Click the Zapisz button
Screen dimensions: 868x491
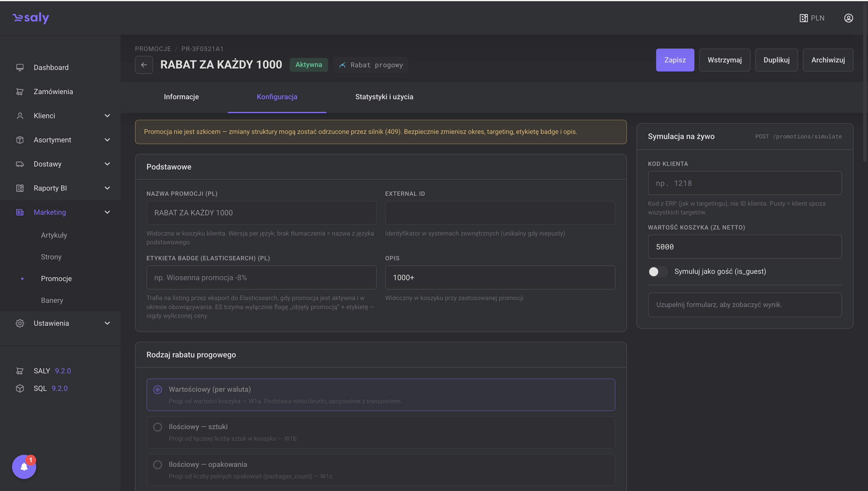tap(675, 60)
